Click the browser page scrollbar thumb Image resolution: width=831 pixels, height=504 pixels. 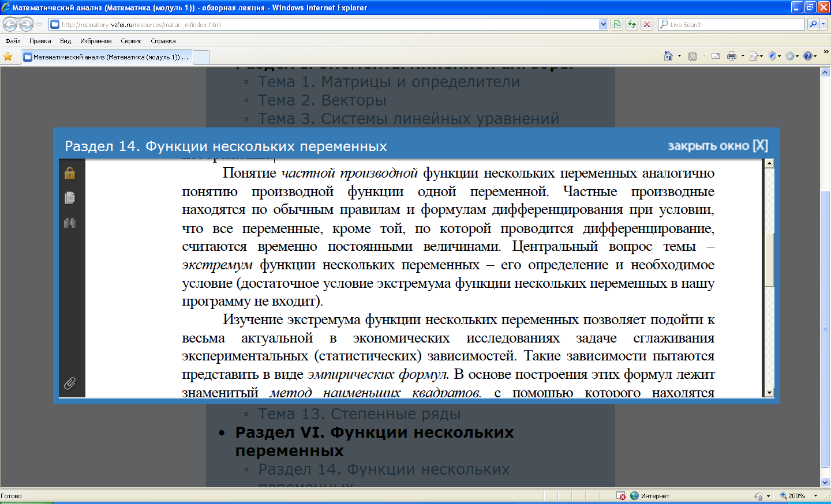click(825, 329)
